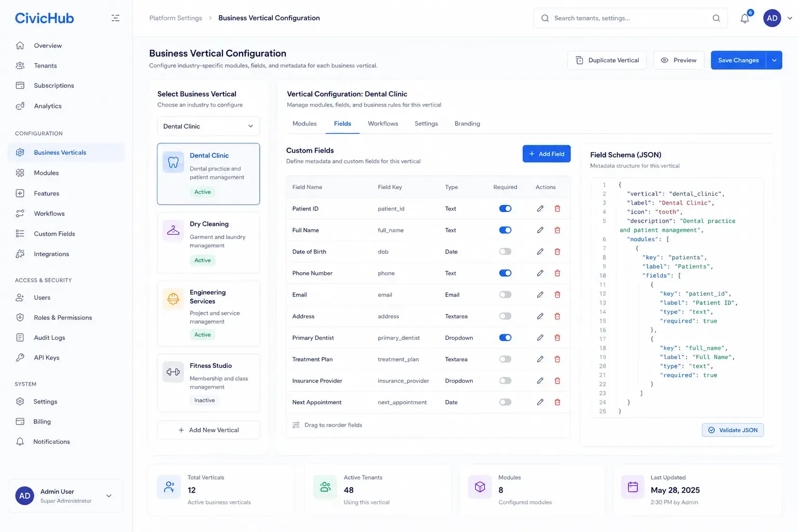
Task: Switch to the Modules tab
Action: 304,124
